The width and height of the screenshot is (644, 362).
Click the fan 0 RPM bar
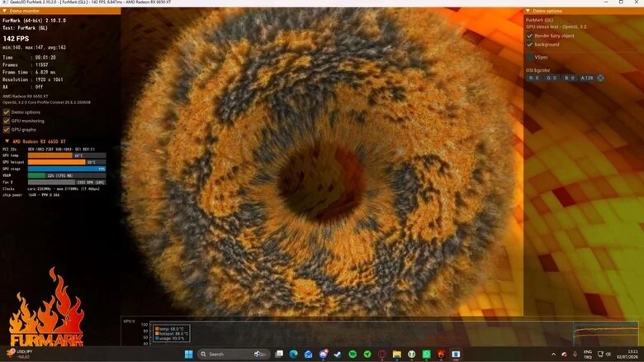pos(67,182)
